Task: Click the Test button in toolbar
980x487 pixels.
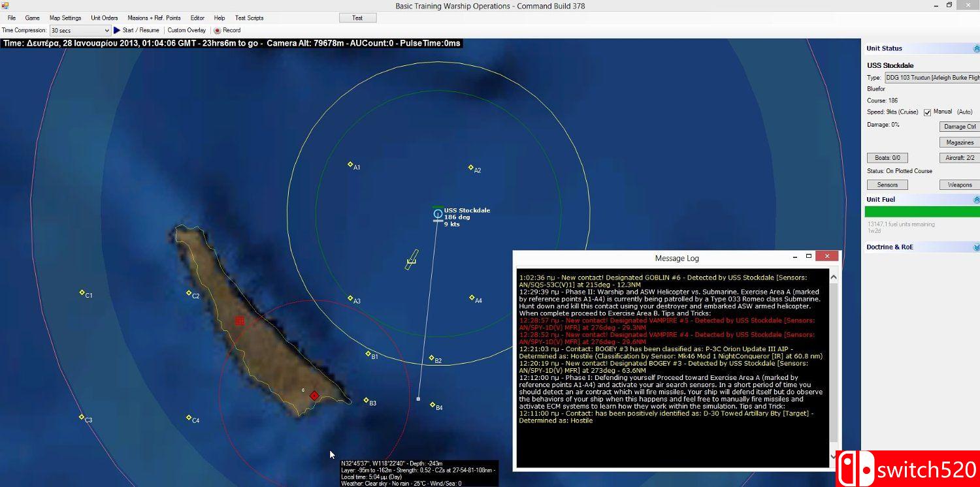Action: (x=357, y=18)
